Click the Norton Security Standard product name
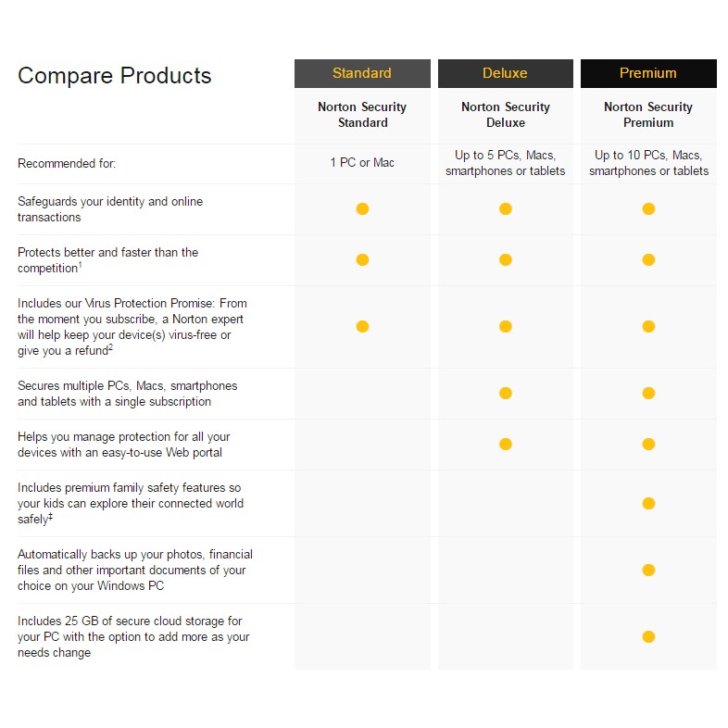This screenshot has width=728, height=728. (362, 115)
